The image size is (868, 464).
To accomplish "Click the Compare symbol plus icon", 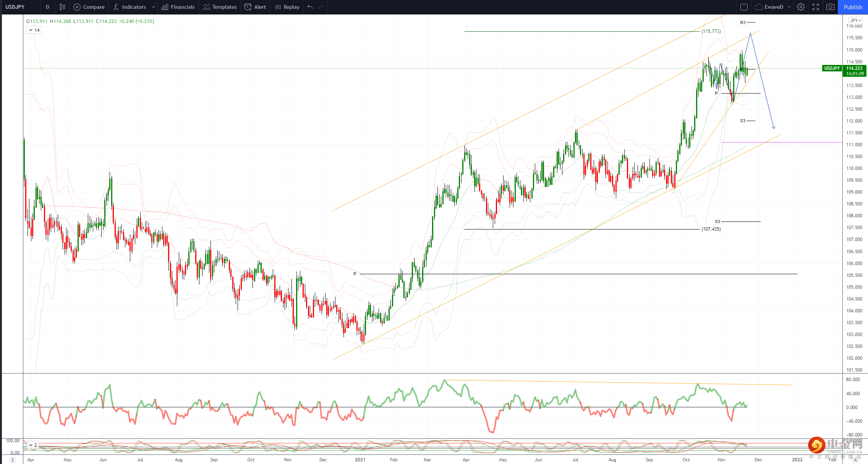I will pyautogui.click(x=77, y=7).
